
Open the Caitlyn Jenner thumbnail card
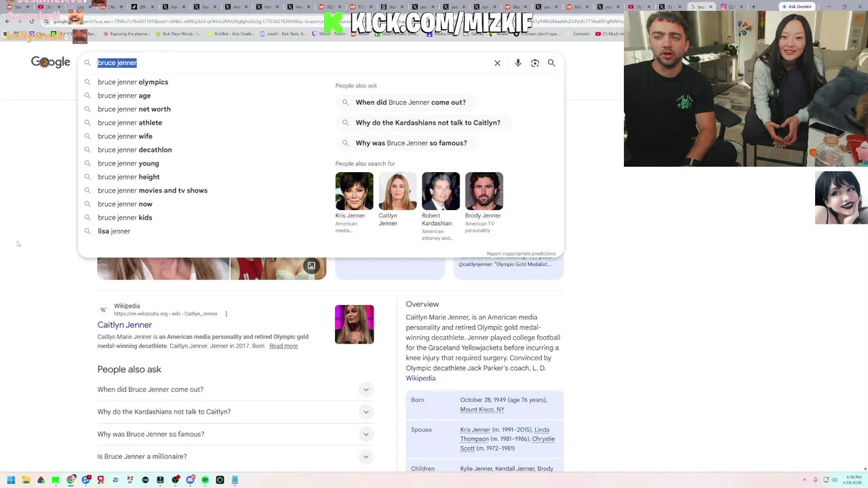pyautogui.click(x=397, y=199)
